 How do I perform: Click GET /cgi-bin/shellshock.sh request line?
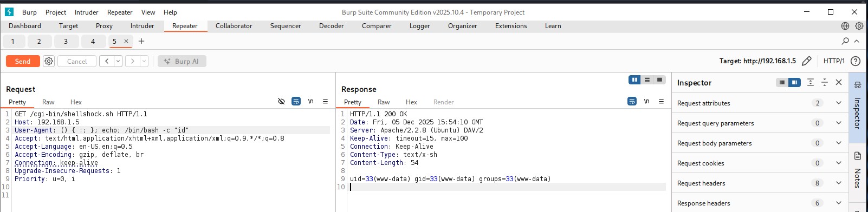pos(81,114)
